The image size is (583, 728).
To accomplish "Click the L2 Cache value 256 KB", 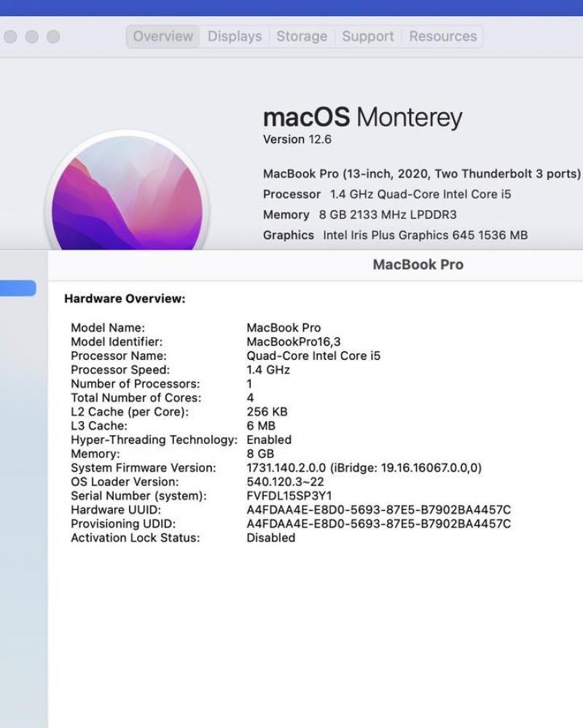I will click(x=267, y=412).
